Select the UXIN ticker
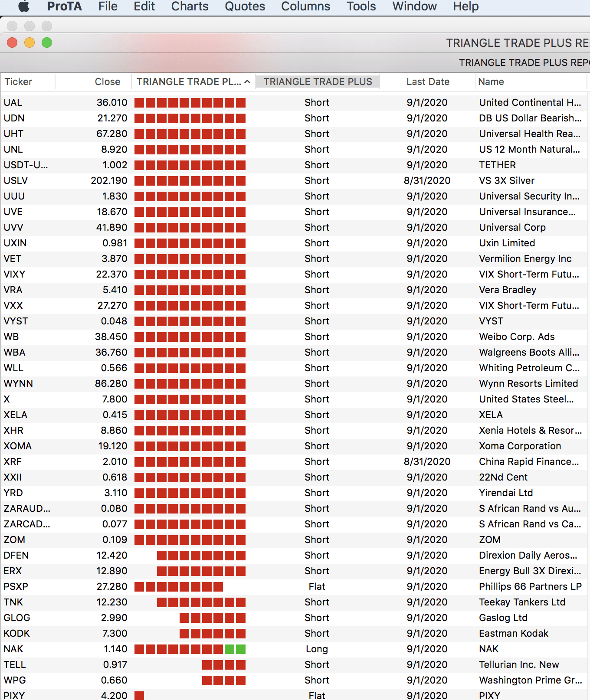 16,243
